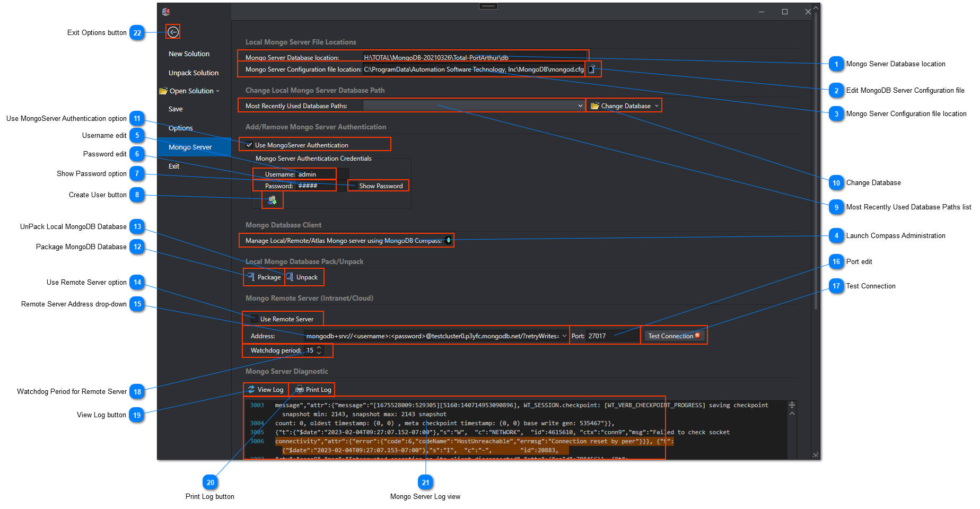
Task: Click the 'Manage Local/Remote/Atlas Mongo server' label
Action: (x=344, y=240)
